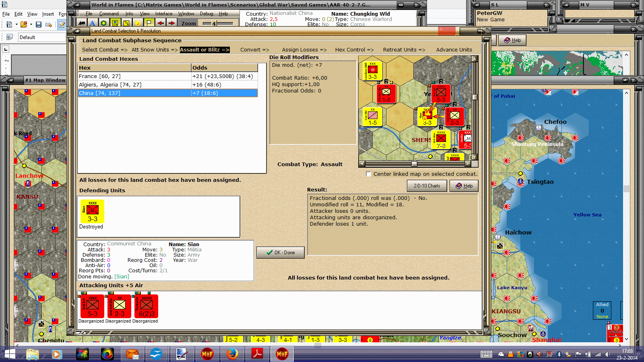Image resolution: width=644 pixels, height=362 pixels.
Task: Click the 7-3 yellow unit on the mini-map
Action: click(x=441, y=140)
